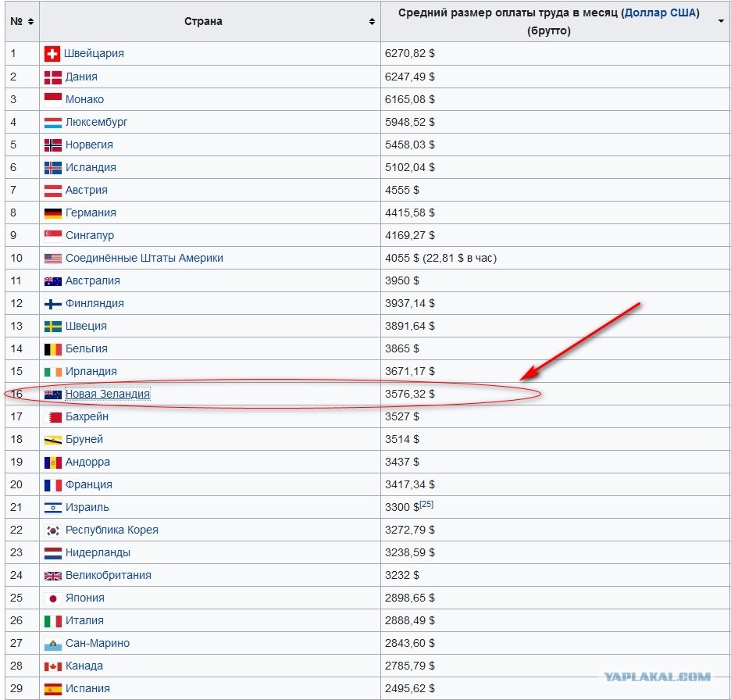Click the Norway flag icon

tap(52, 145)
